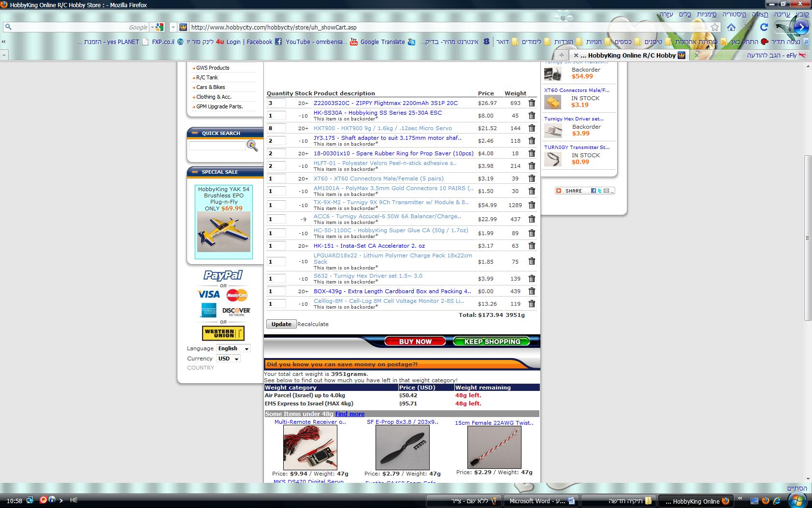Open the עריכה (Edit) menu
The width and height of the screenshot is (812, 508).
[782, 15]
